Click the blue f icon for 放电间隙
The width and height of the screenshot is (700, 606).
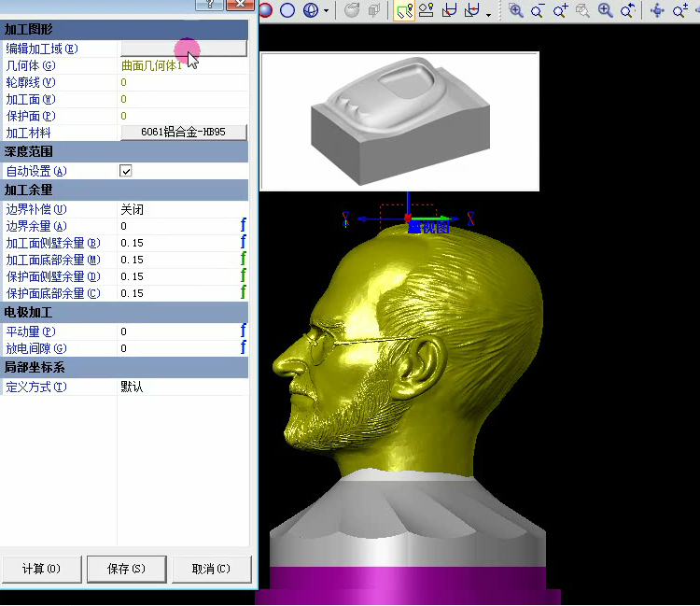(244, 347)
